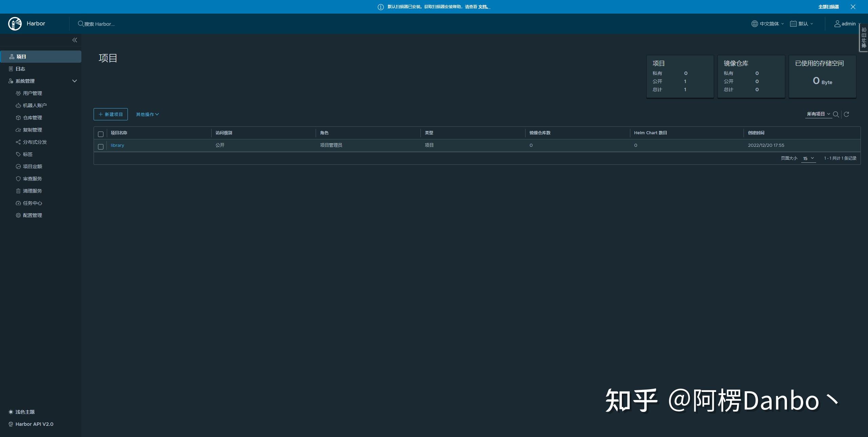The width and height of the screenshot is (868, 437).
Task: Open the 仓库管理 section
Action: pyautogui.click(x=33, y=117)
